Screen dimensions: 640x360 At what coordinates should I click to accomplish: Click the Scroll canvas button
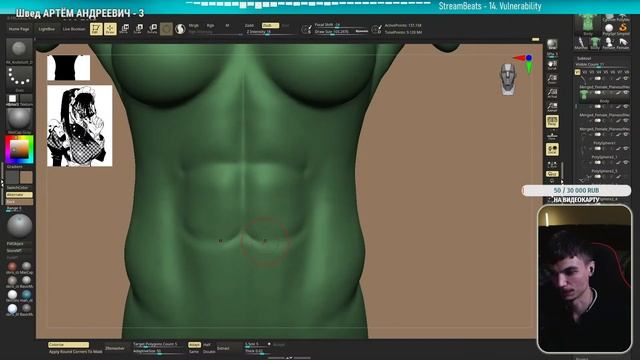tap(552, 65)
